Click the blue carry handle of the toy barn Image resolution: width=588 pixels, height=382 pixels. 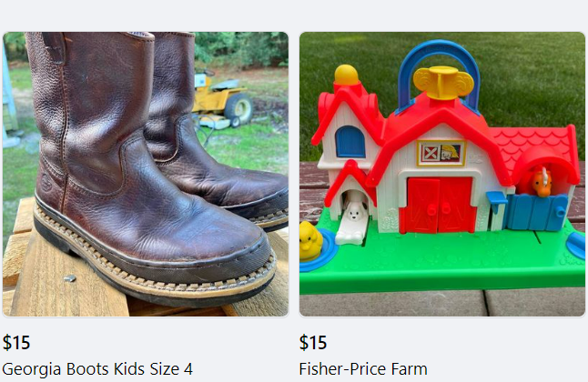439,72
